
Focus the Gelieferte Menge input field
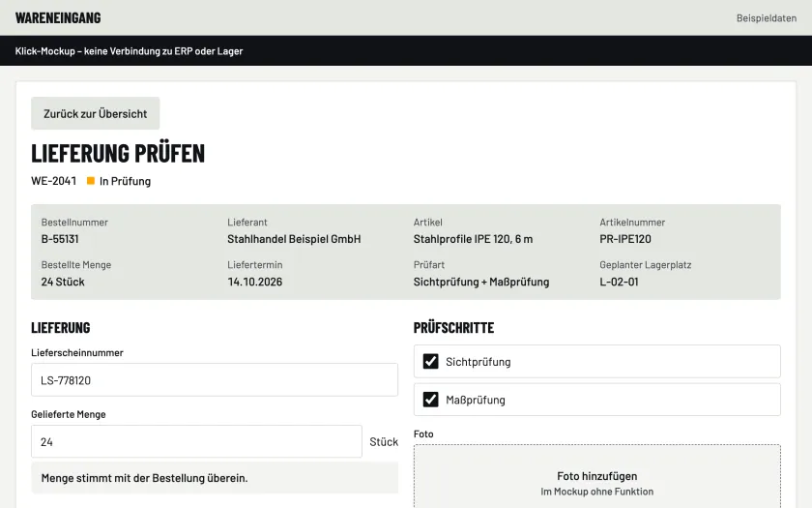coord(196,441)
